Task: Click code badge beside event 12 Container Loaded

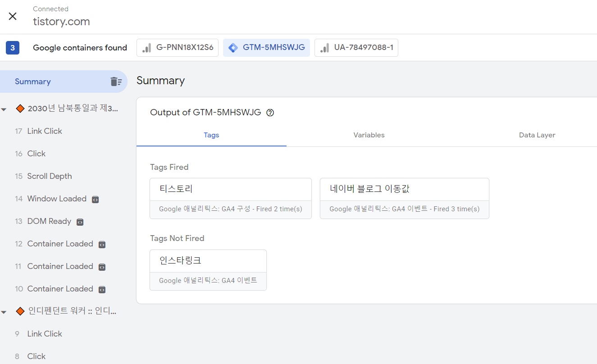Action: 102,244
